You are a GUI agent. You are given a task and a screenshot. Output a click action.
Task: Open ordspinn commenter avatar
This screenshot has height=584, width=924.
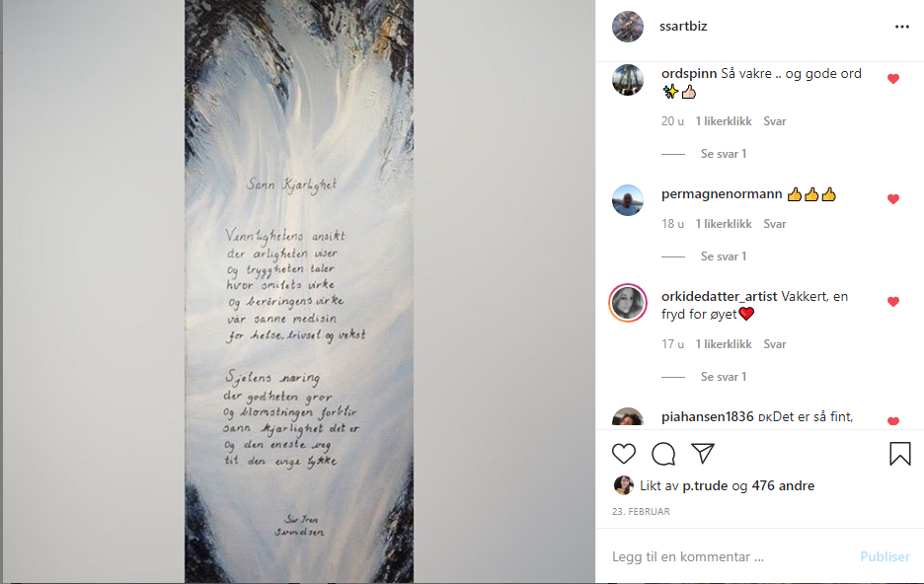(628, 80)
